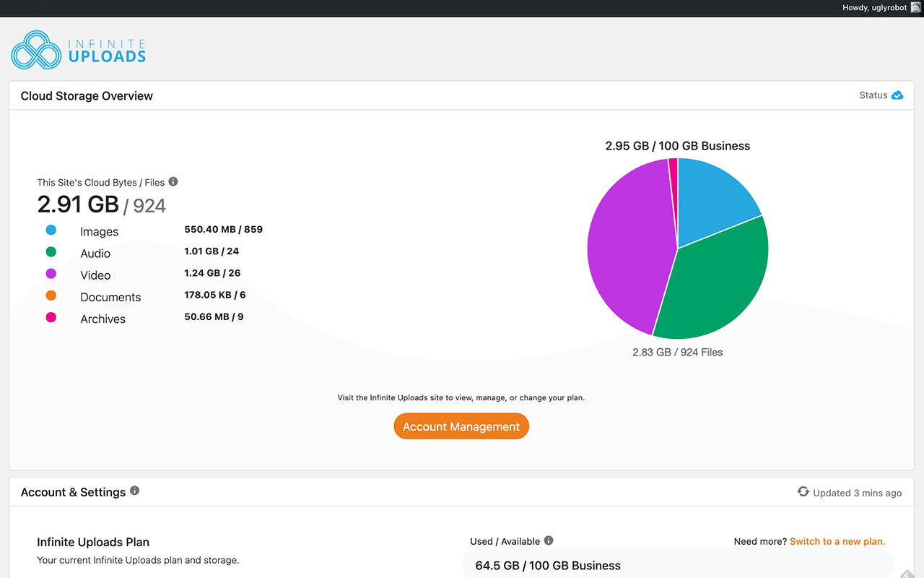924x578 pixels.
Task: Click the pink Archives legend dot
Action: click(51, 317)
